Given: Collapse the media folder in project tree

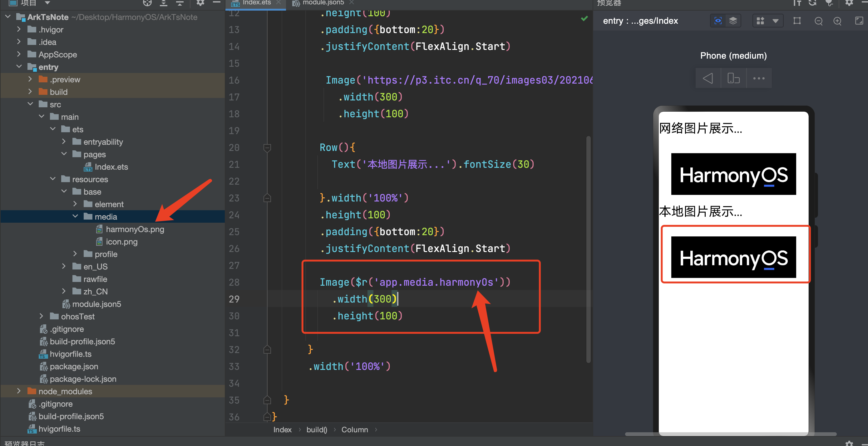Looking at the screenshot, I should click(75, 216).
